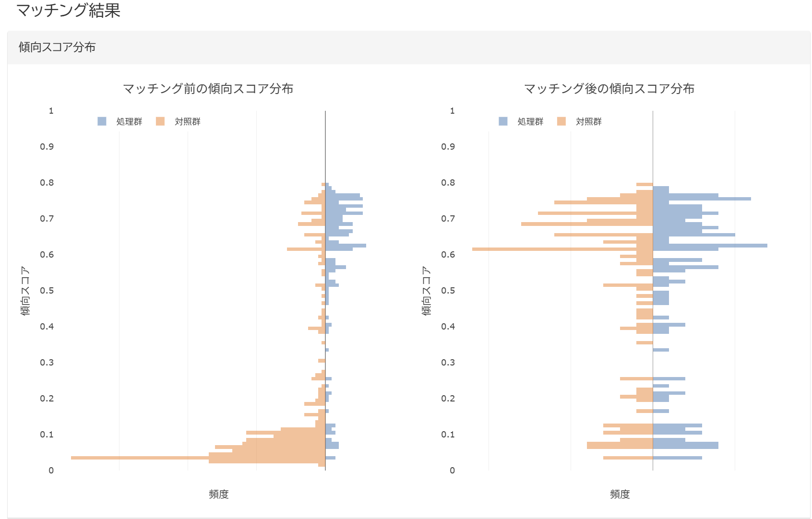Click blue 処理群 legend swatch in left chart
The image size is (812, 519).
coord(102,121)
